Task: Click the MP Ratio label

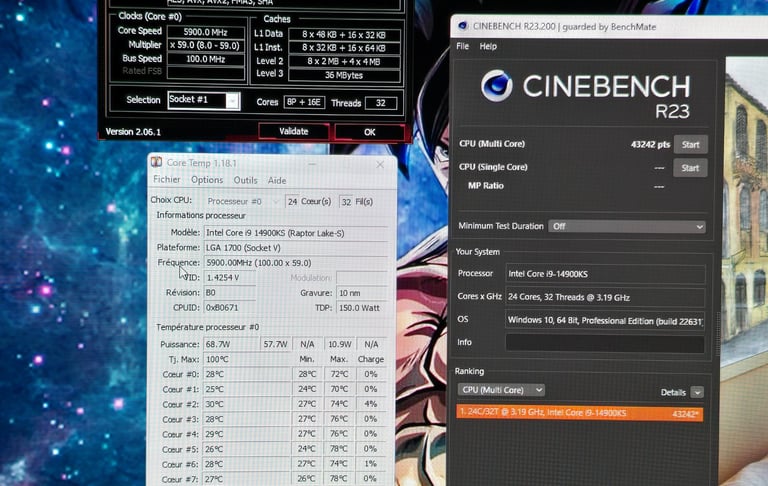Action: click(x=485, y=186)
